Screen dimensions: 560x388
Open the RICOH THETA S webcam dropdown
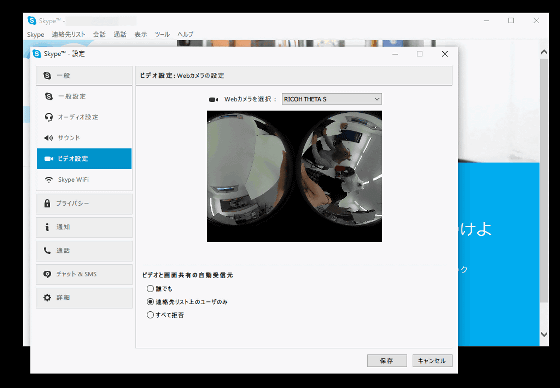point(332,99)
